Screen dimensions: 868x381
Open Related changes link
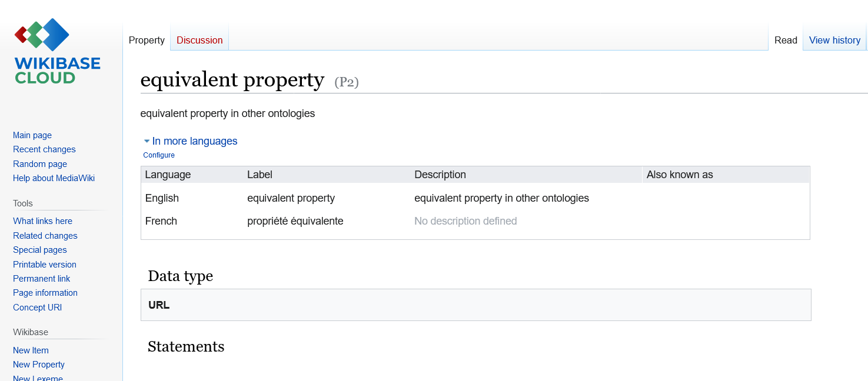tap(45, 236)
